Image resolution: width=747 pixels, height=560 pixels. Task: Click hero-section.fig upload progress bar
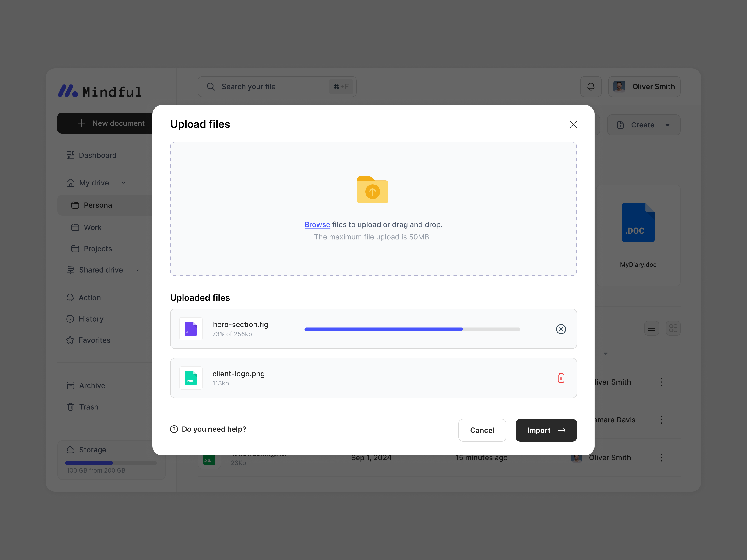(x=412, y=329)
